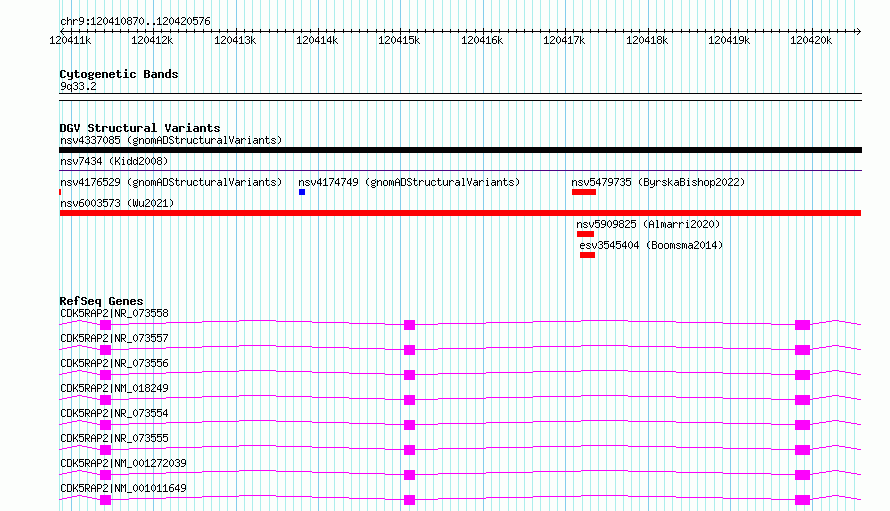Screen dimensions: 890x511
Task: Click the thin purple nsv7434 variant line
Action: (x=460, y=170)
